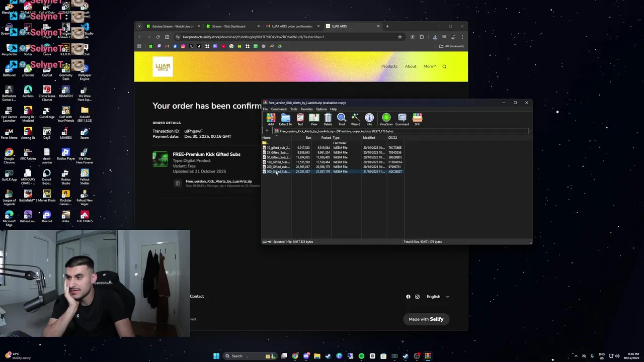Sort by the CRC32 column header

(x=395, y=138)
